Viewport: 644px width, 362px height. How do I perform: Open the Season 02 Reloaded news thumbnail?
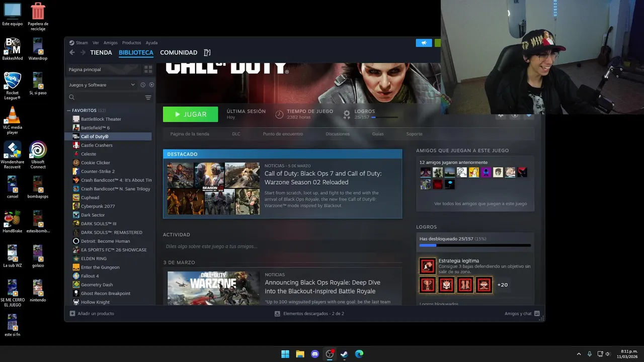(x=213, y=189)
